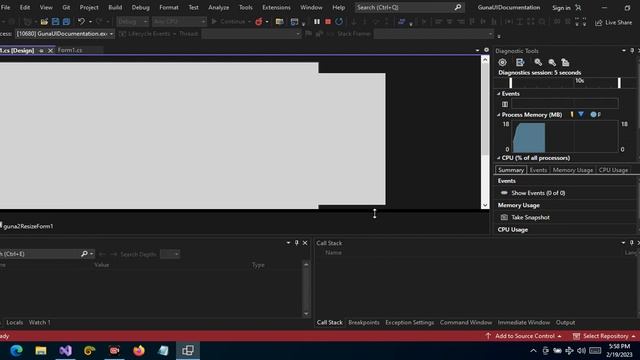Open the Thread dropdown
This screenshot has height=360, width=640.
[251, 34]
